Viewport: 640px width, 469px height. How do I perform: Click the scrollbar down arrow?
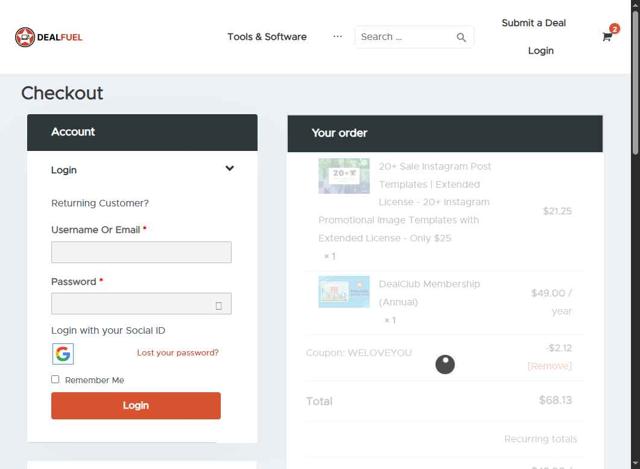tap(636, 464)
